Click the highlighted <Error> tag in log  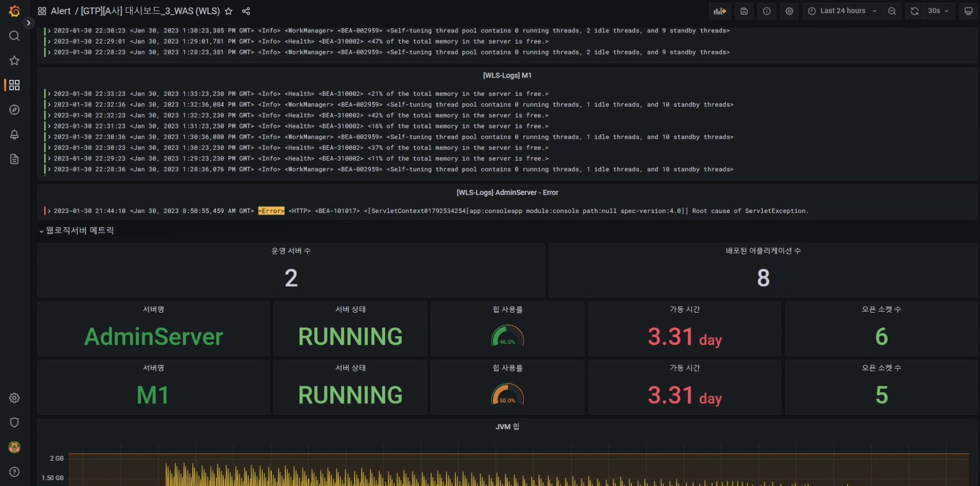coord(271,211)
